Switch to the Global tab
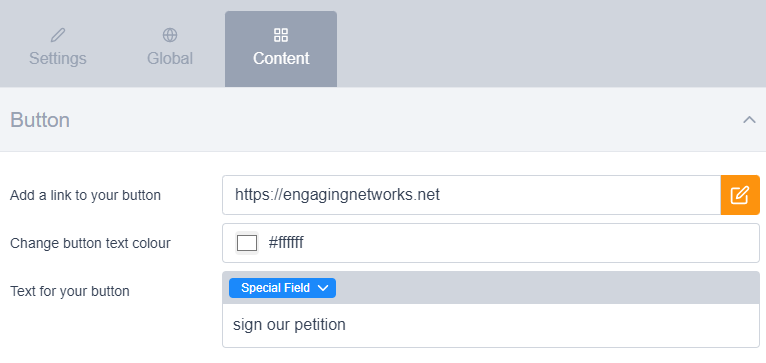This screenshot has width=766, height=363. (170, 49)
